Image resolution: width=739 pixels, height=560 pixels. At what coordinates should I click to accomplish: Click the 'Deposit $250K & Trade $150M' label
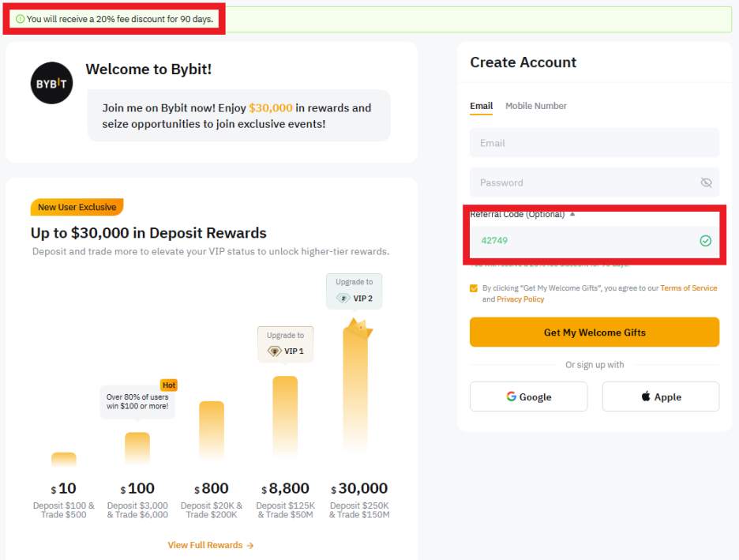pos(359,510)
